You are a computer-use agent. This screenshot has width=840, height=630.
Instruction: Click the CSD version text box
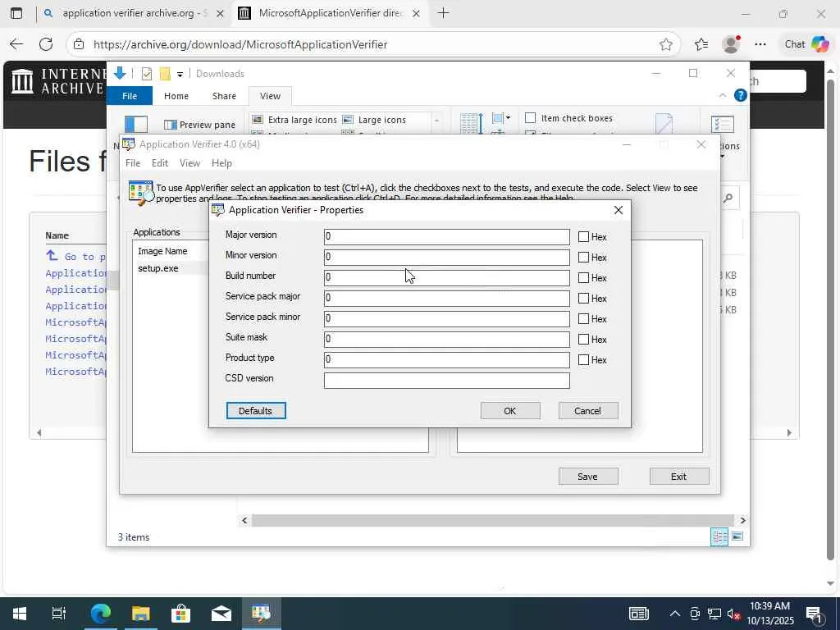(x=447, y=381)
